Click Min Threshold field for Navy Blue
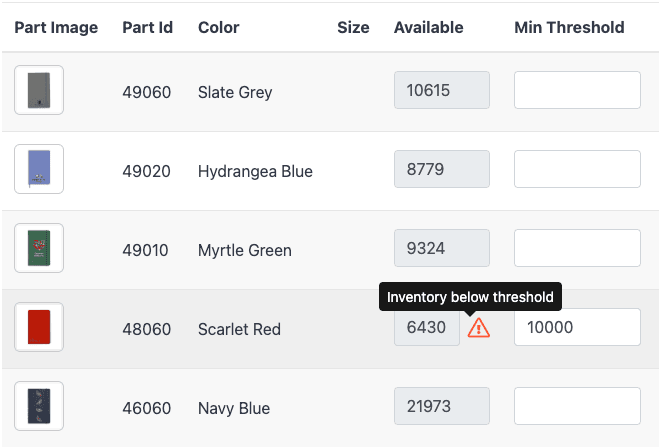 coord(577,406)
